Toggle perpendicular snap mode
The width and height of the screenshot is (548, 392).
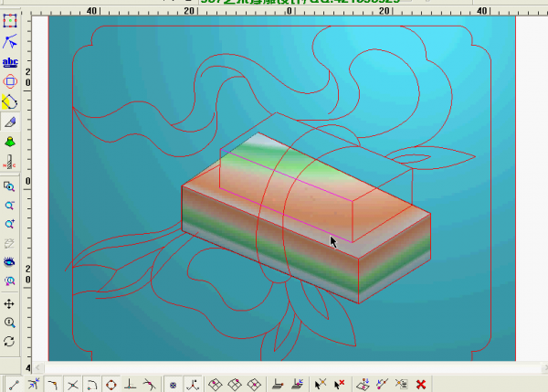pos(131,385)
